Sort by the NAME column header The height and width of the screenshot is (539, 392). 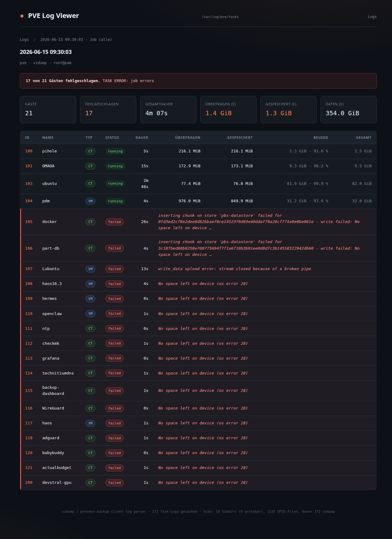pos(48,138)
